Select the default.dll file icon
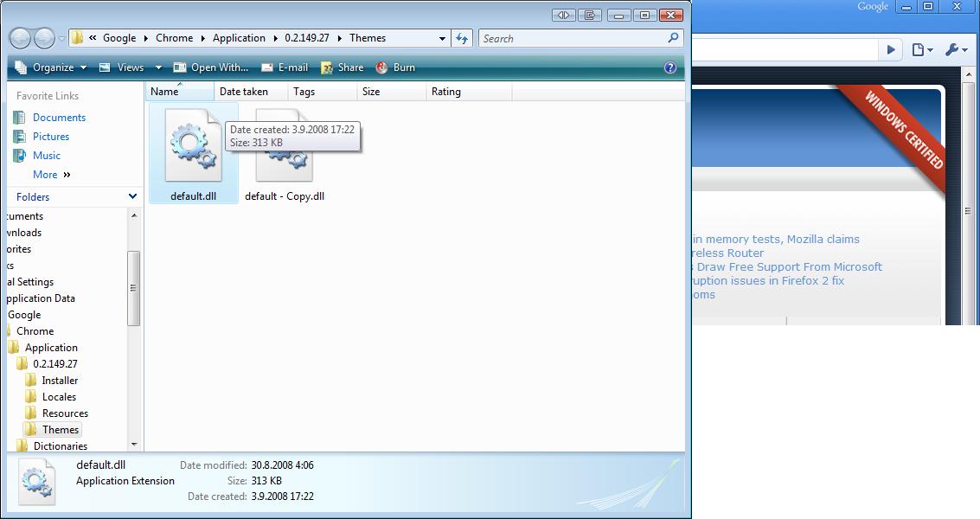This screenshot has height=519, width=980. click(x=192, y=145)
